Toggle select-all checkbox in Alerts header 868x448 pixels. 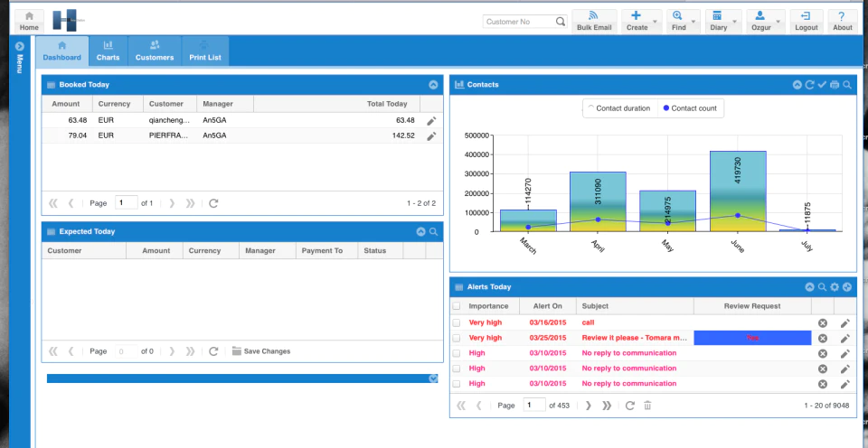click(456, 306)
